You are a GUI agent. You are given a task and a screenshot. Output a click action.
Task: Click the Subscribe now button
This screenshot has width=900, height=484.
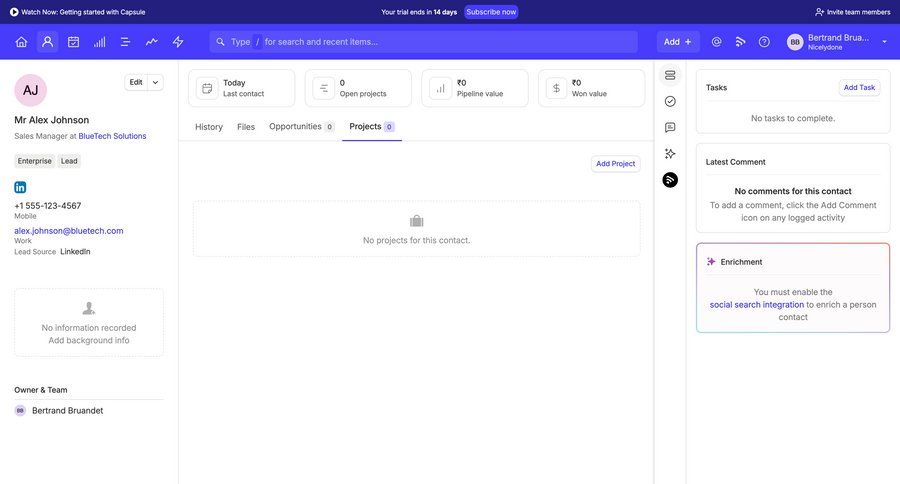[x=491, y=12]
